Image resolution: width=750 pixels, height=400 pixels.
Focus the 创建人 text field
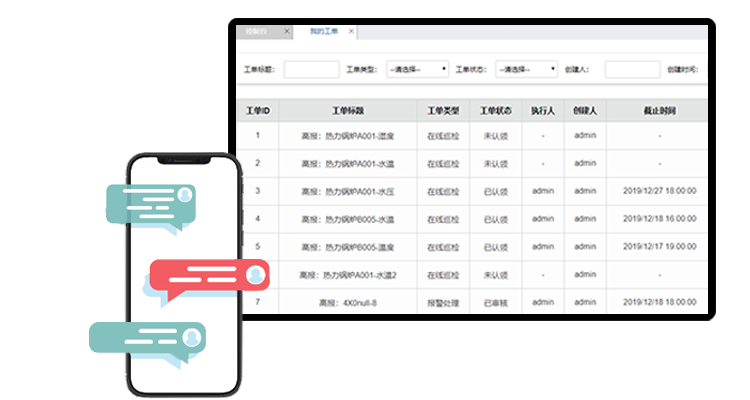coord(632,70)
